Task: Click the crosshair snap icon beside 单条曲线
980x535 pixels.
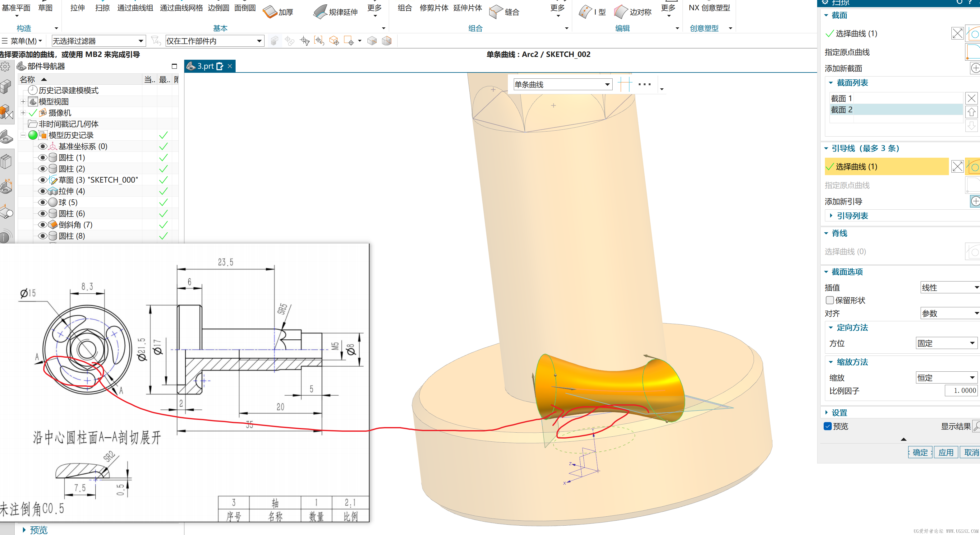Action: pos(624,84)
